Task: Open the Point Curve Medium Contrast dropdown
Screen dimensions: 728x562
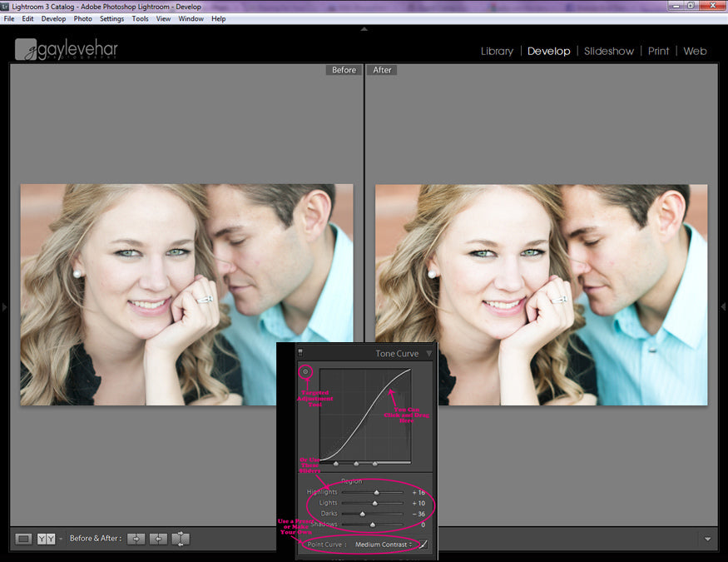Action: 384,545
